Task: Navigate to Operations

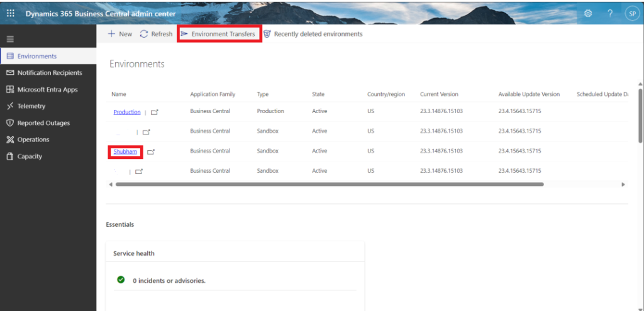Action: 48,139
